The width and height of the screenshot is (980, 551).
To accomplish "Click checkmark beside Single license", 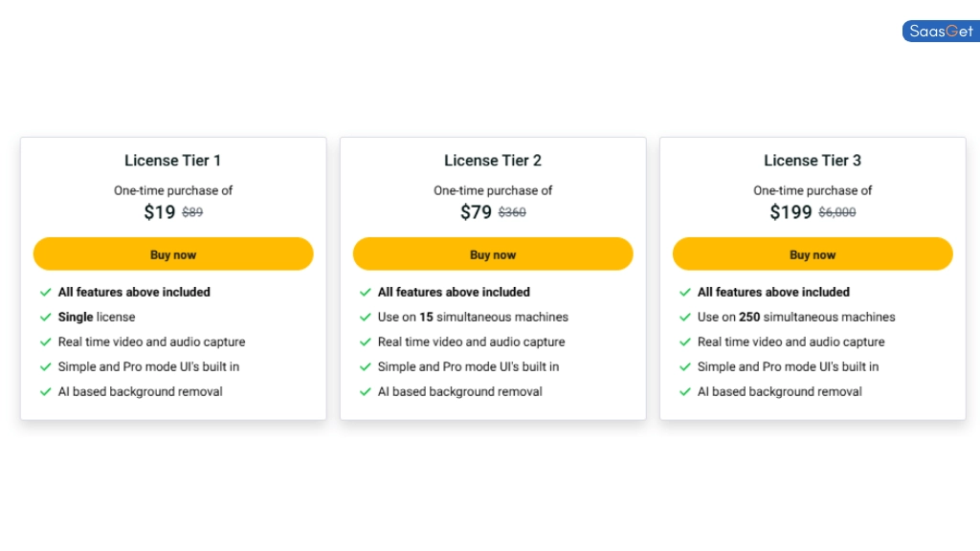I will click(45, 318).
